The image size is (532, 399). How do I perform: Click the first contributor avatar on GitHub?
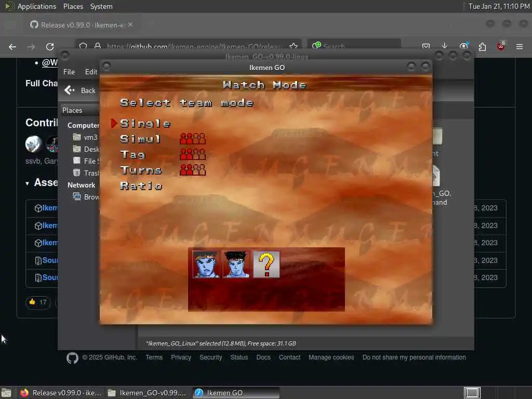point(34,143)
